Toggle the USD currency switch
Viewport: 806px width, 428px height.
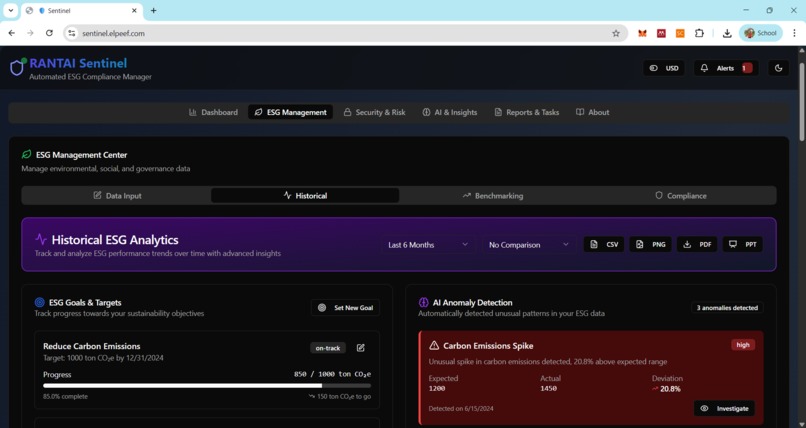(664, 68)
